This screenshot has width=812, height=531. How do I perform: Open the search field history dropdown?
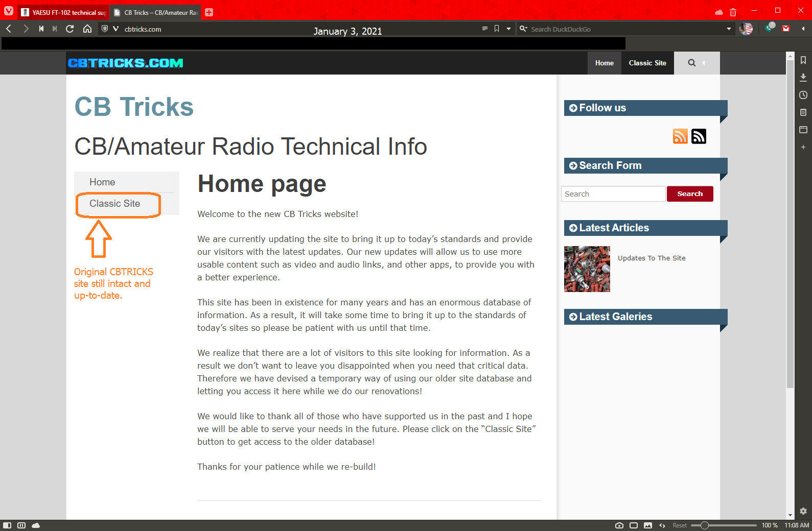pyautogui.click(x=729, y=29)
